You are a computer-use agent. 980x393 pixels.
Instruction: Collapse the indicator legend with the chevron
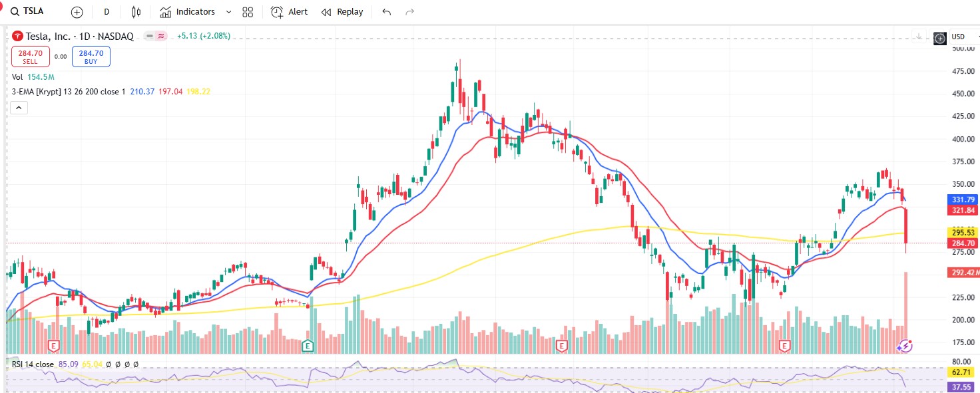pyautogui.click(x=19, y=107)
